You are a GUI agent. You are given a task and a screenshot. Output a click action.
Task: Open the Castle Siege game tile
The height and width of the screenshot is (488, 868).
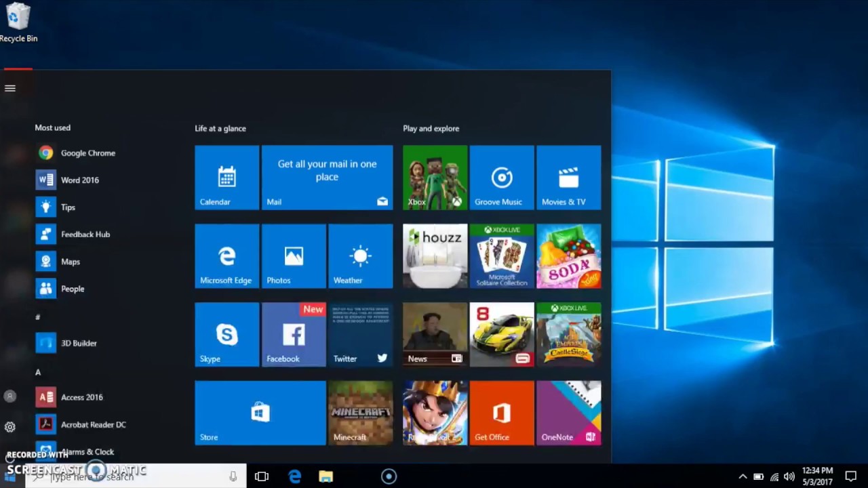(x=568, y=335)
